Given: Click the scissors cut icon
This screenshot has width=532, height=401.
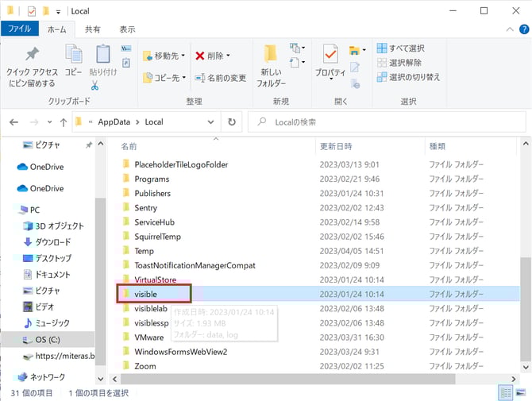Looking at the screenshot, I should coord(94,86).
